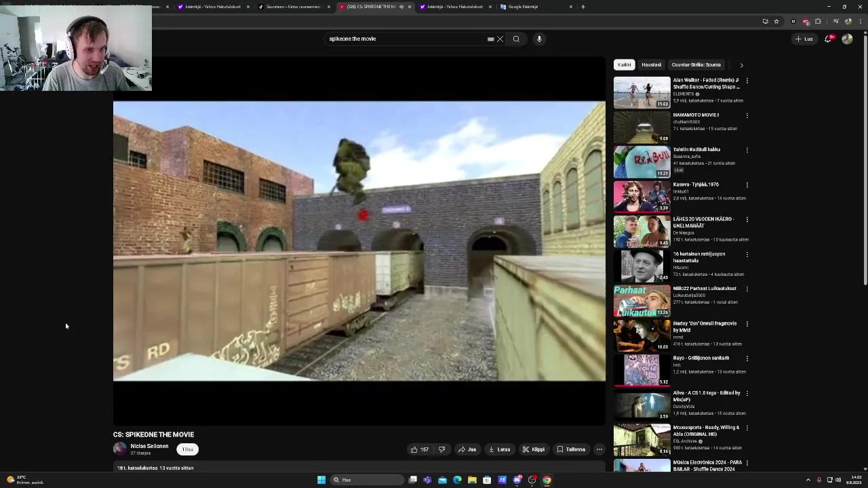The image size is (868, 488).
Task: Open YouTube notifications bell
Action: coord(828,39)
